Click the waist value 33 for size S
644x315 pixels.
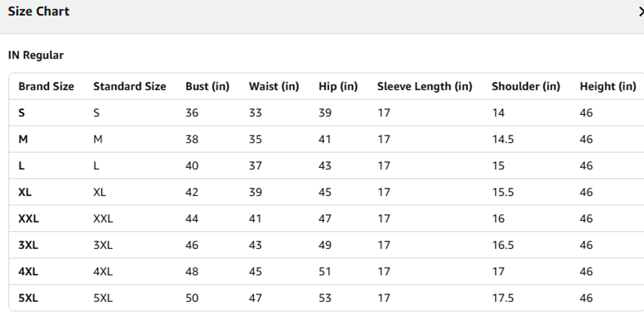pyautogui.click(x=255, y=113)
